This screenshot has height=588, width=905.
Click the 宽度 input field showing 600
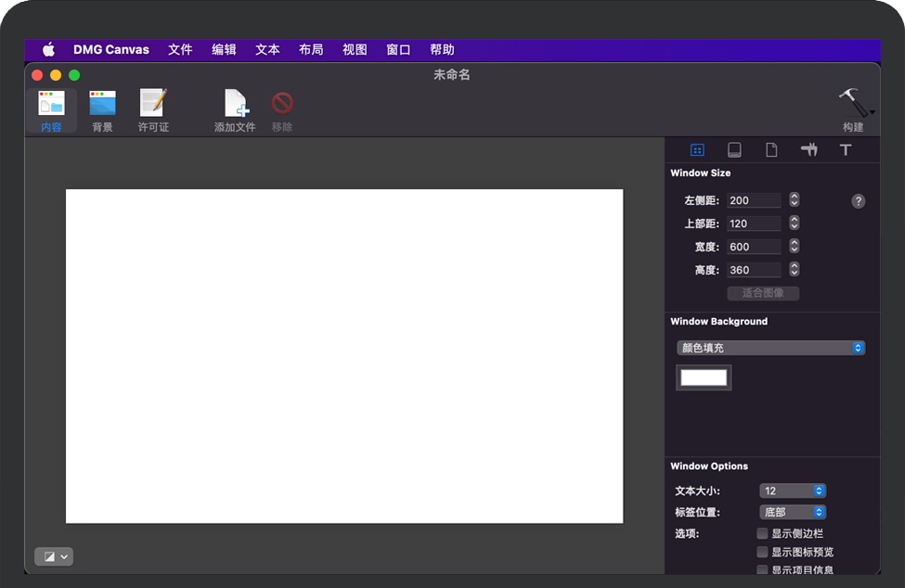(754, 247)
